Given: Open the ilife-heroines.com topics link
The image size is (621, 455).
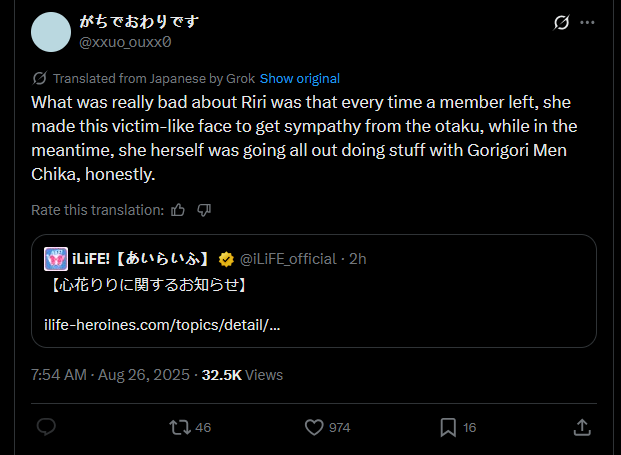Looking at the screenshot, I should (x=162, y=325).
